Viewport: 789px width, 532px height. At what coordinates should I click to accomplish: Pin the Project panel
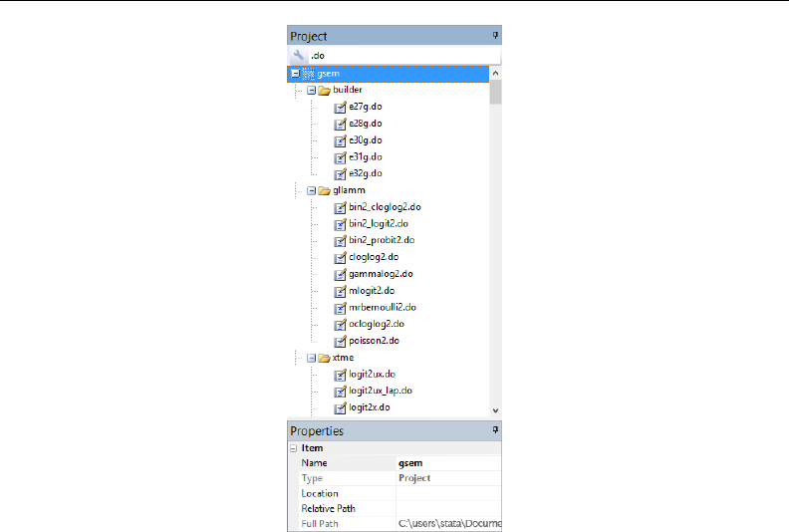point(495,35)
